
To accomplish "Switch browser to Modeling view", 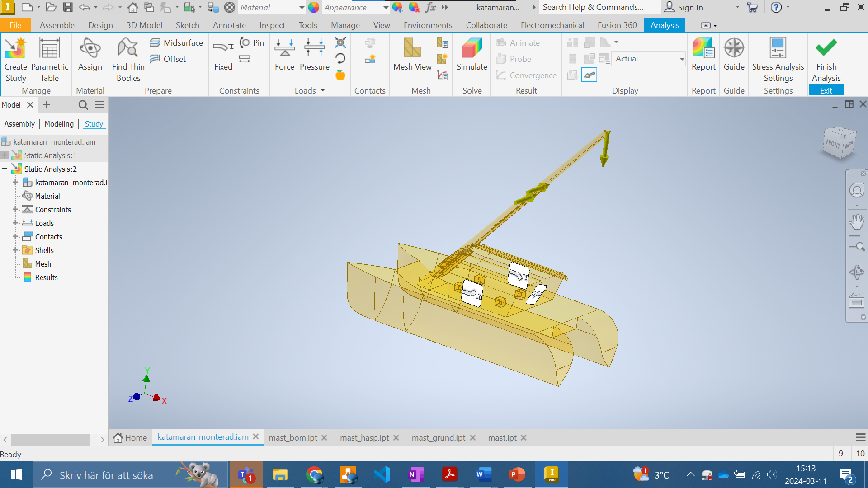I will coord(59,124).
